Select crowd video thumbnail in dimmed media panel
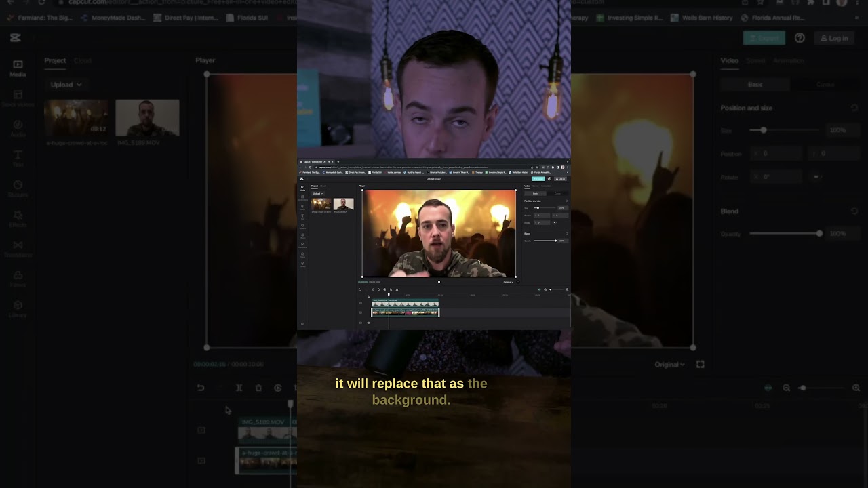 76,118
